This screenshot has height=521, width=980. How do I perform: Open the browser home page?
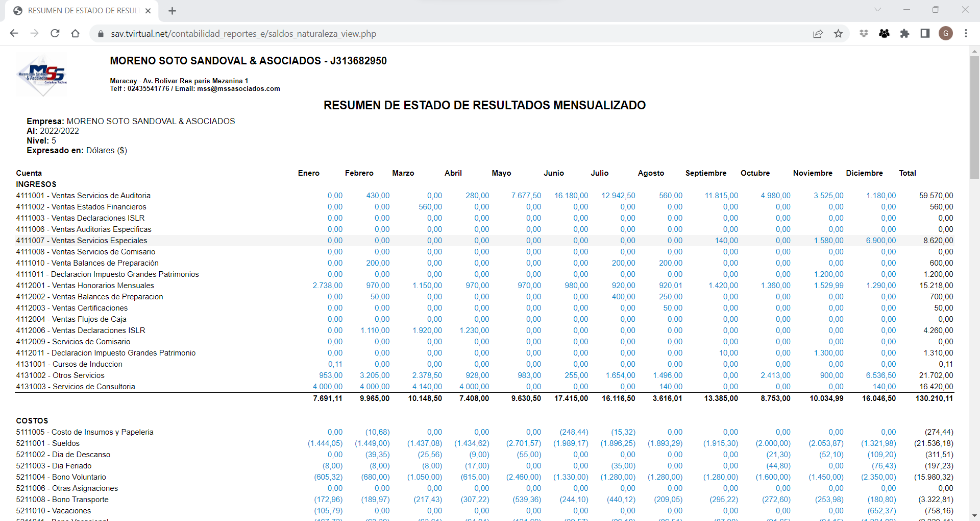[x=75, y=33]
